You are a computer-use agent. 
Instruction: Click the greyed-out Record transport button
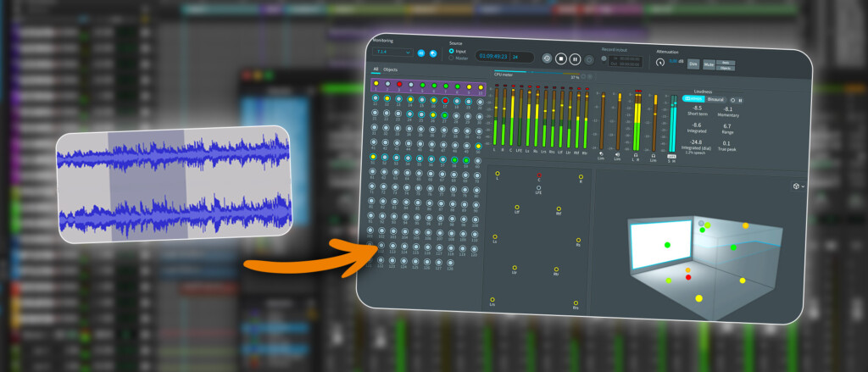(589, 59)
